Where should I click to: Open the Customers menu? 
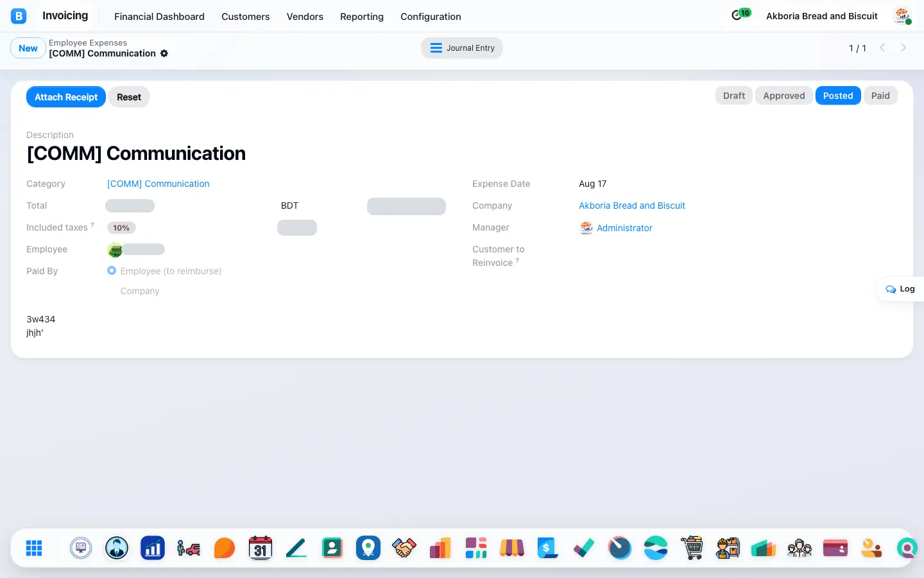(x=246, y=17)
